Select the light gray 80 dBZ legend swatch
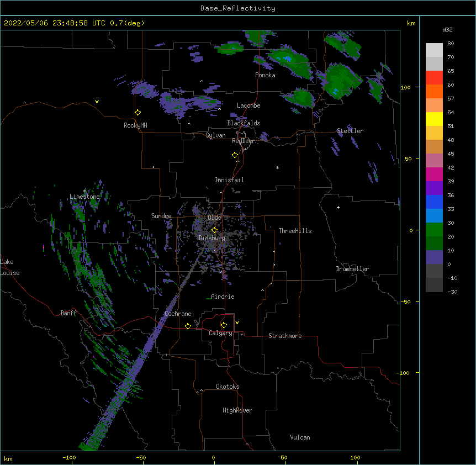The image size is (476, 465). coord(434,50)
